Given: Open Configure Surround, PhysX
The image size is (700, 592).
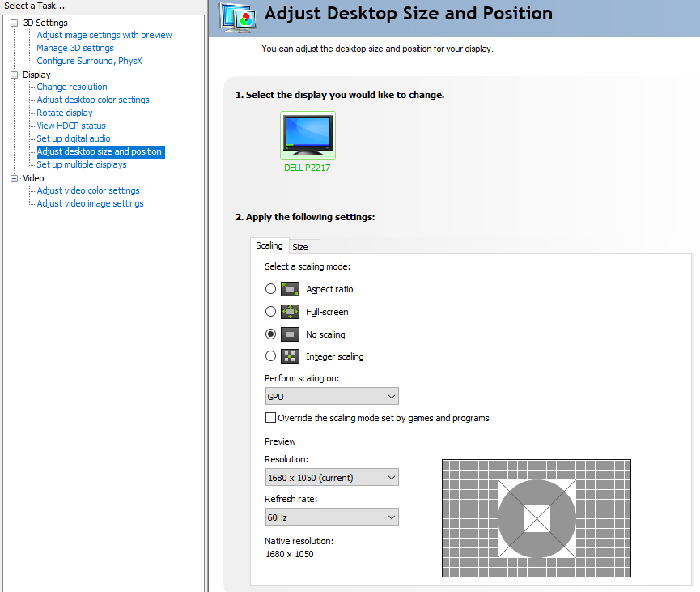Looking at the screenshot, I should coord(89,61).
